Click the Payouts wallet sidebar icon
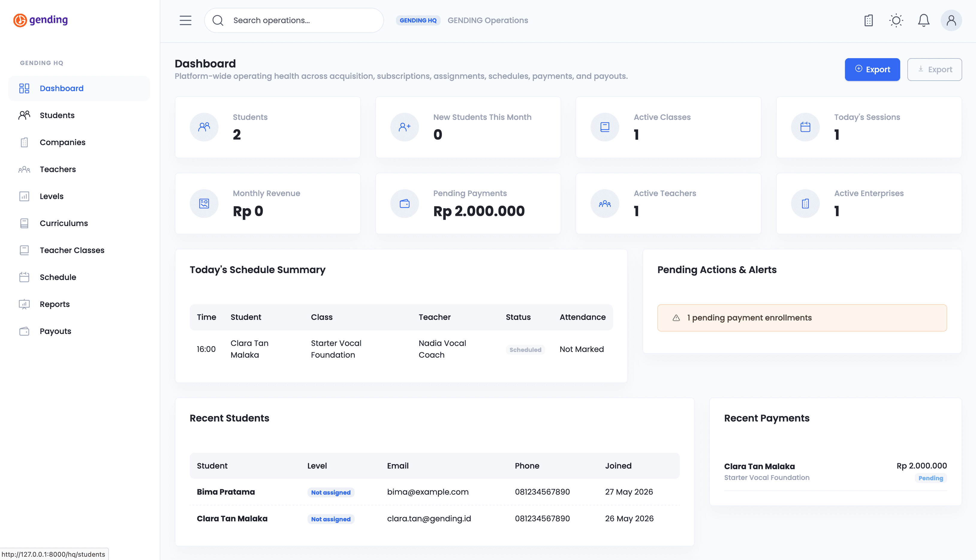Image resolution: width=976 pixels, height=560 pixels. click(24, 331)
